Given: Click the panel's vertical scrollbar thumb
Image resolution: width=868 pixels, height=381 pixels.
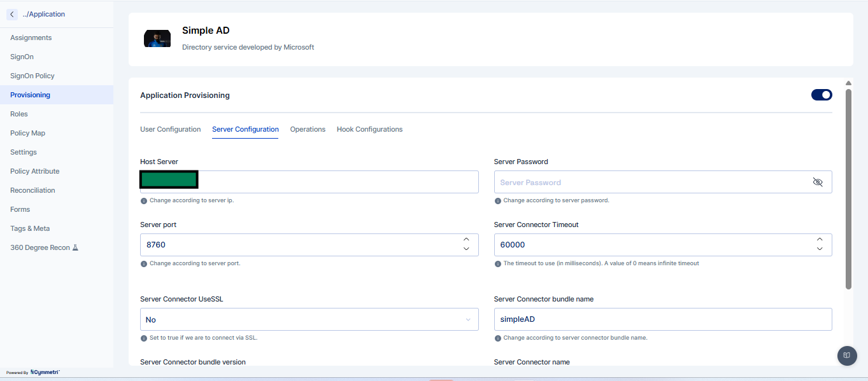Looking at the screenshot, I should click(848, 189).
